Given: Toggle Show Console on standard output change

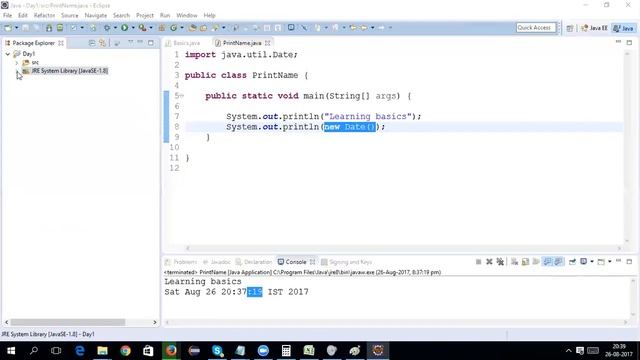Looking at the screenshot, I should tap(547, 262).
